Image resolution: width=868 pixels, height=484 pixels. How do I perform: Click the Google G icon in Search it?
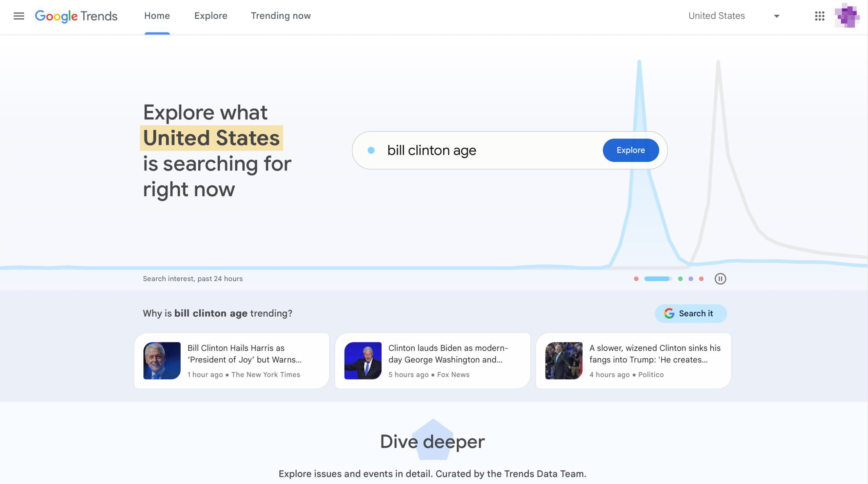[669, 313]
